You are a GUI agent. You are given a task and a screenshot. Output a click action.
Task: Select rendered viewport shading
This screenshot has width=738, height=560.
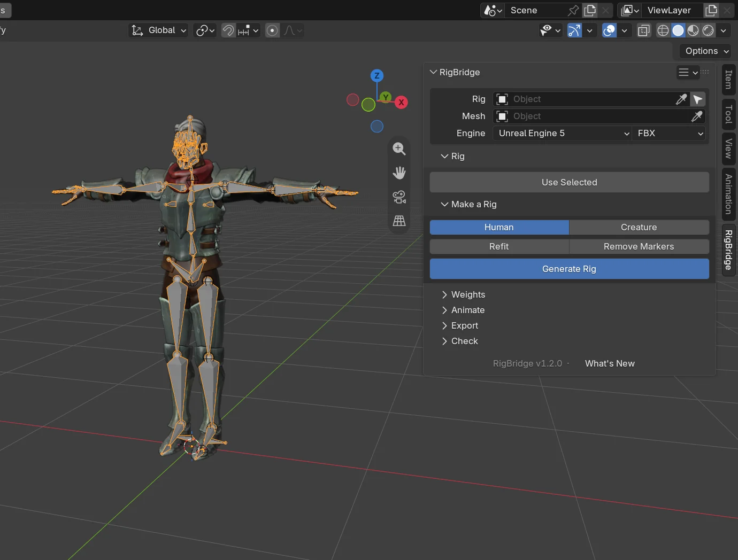pos(708,30)
